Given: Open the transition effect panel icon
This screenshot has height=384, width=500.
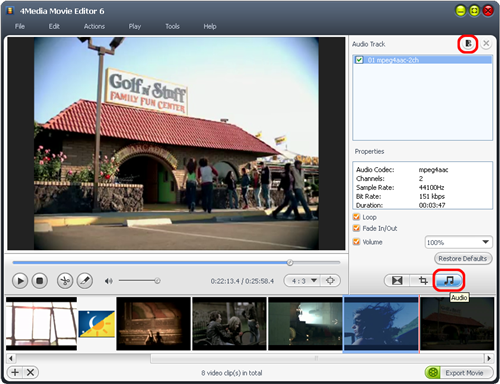Looking at the screenshot, I should pos(397,281).
